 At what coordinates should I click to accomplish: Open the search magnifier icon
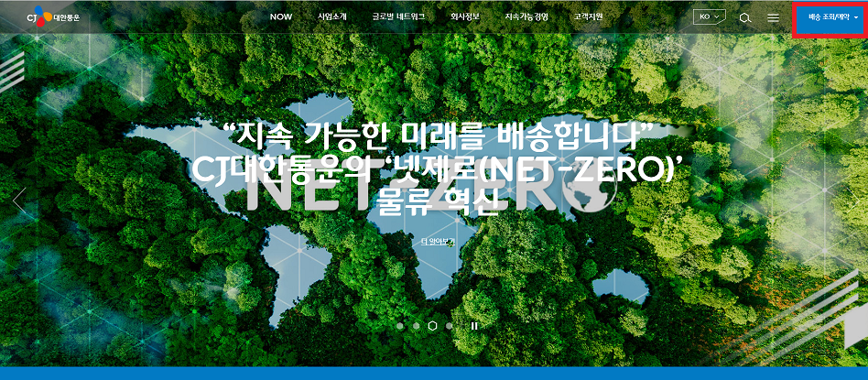745,17
